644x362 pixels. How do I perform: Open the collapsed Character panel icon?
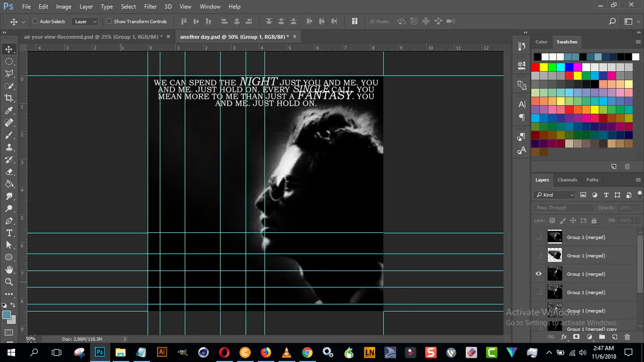tap(522, 105)
